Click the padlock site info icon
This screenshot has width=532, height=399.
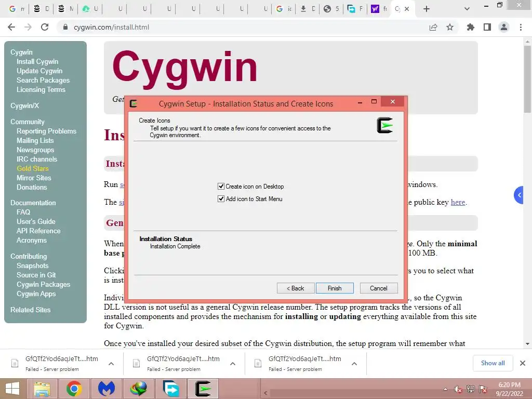tap(65, 27)
